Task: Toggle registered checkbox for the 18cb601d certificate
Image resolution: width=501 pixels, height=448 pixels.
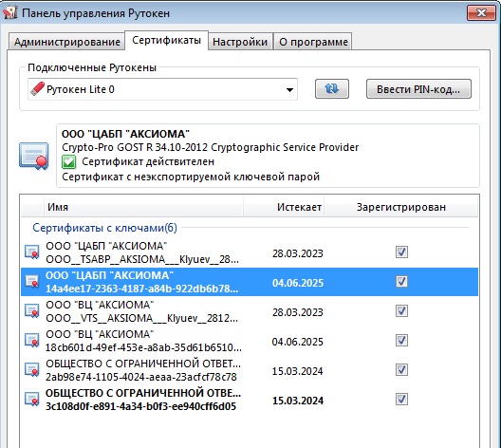Action: click(x=401, y=341)
